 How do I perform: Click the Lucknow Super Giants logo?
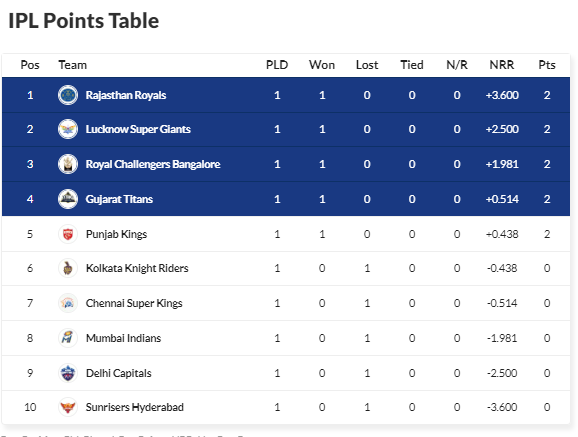click(x=68, y=129)
